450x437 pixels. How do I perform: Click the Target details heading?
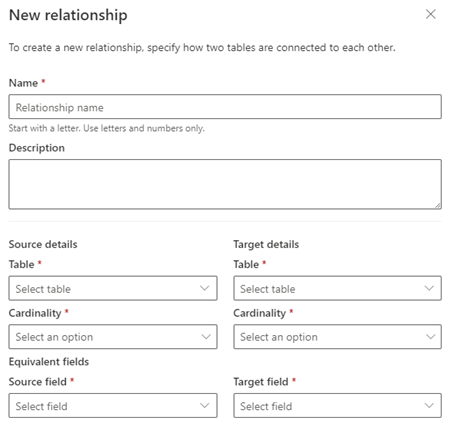[266, 244]
